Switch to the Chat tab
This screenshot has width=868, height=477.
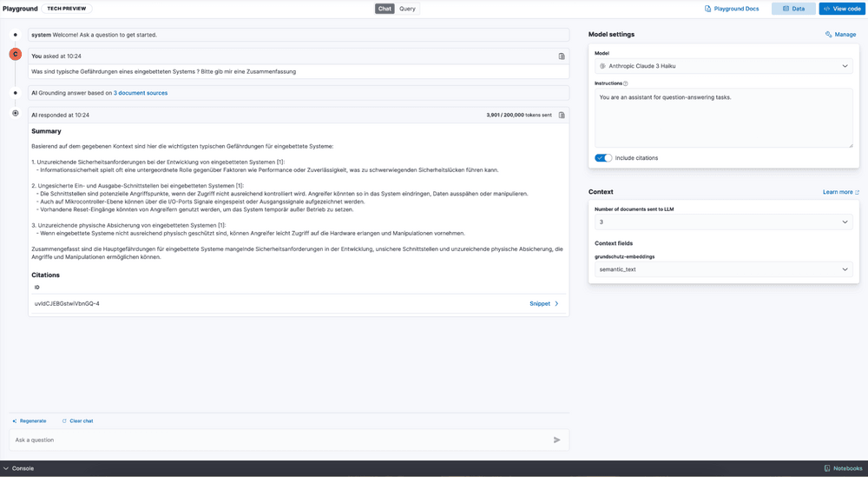(x=385, y=9)
